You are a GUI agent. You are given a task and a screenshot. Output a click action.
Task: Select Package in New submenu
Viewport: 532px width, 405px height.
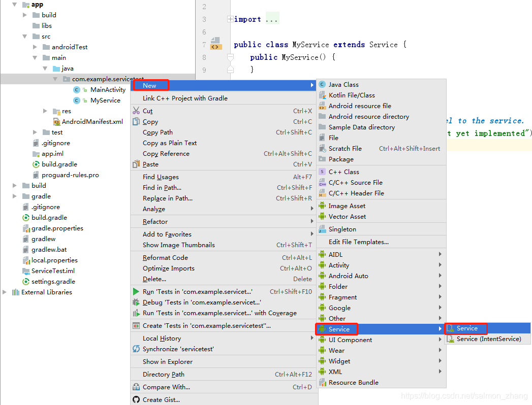381,159
